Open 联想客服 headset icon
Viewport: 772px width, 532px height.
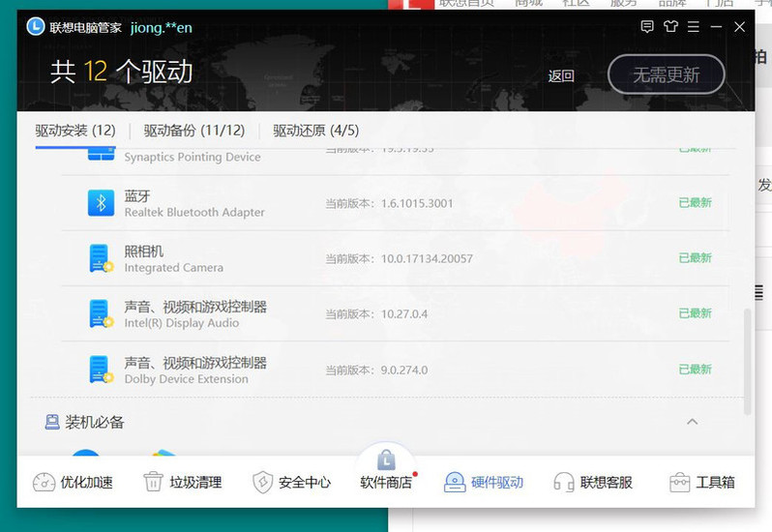(x=564, y=483)
